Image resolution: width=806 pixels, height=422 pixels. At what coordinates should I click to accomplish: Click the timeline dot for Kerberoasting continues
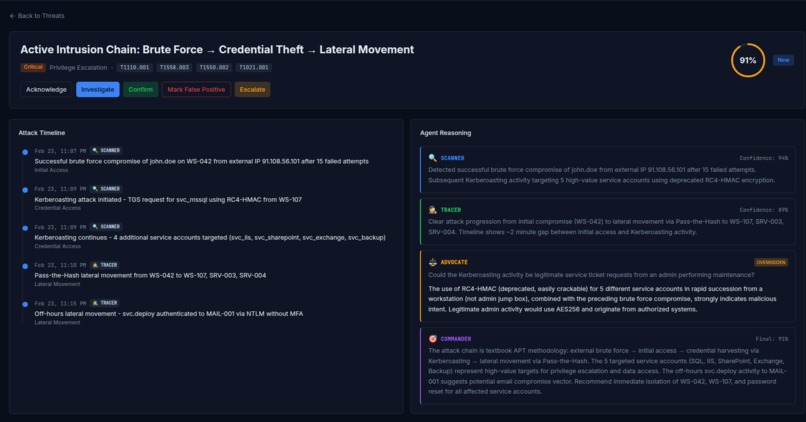(25, 228)
